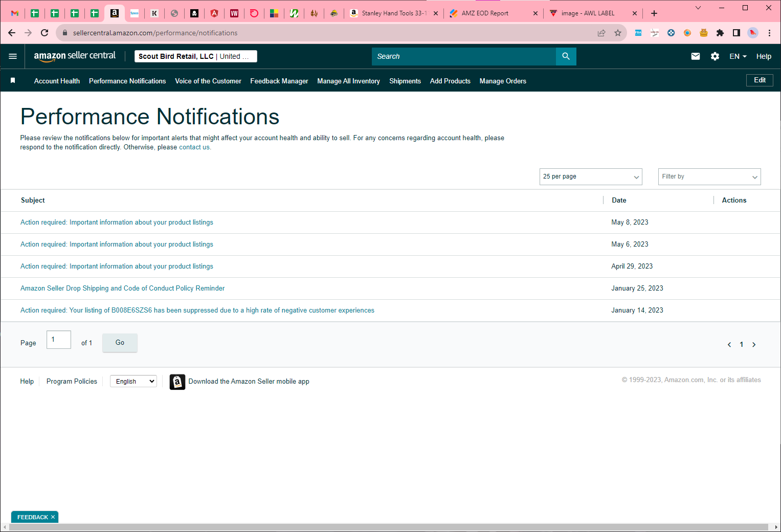
Task: Click the Help link in top bar
Action: coord(764,56)
